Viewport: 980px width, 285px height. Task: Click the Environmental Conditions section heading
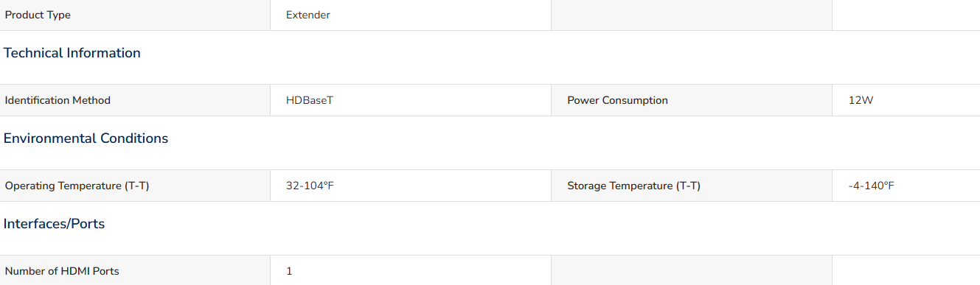coord(86,138)
